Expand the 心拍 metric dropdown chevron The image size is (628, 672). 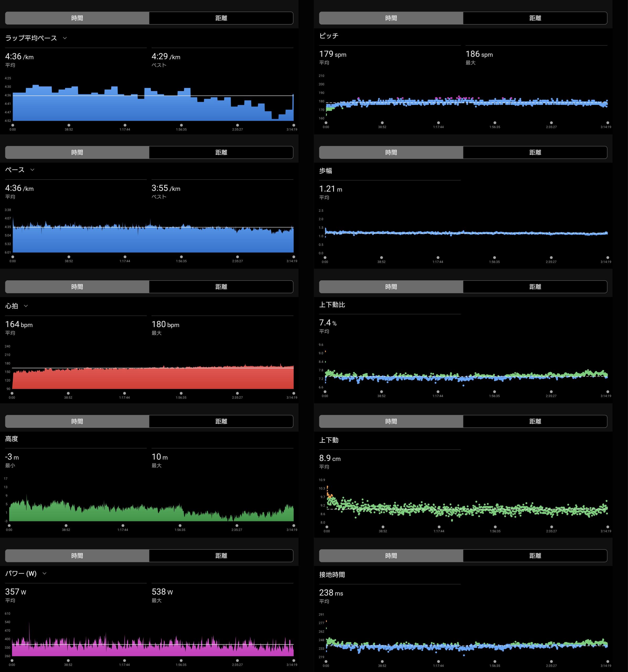tap(26, 306)
